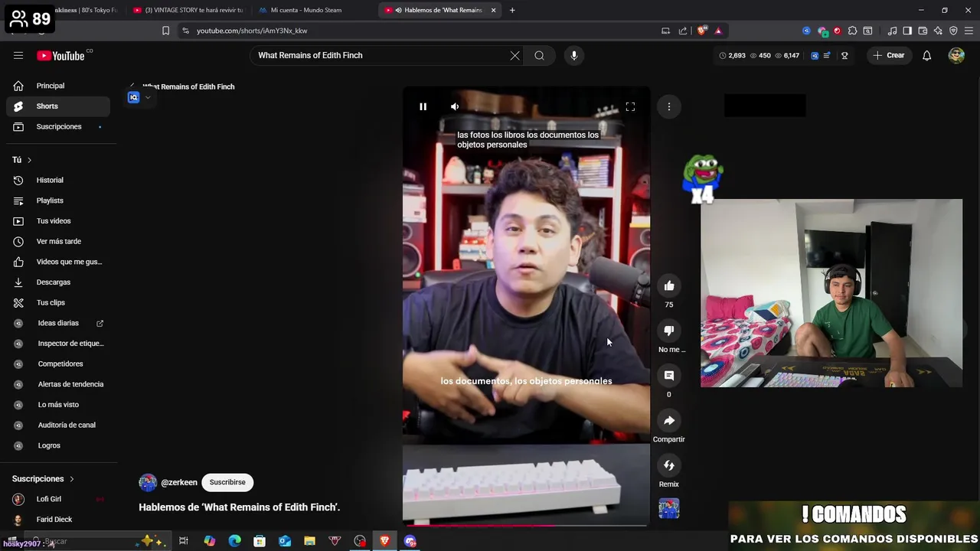Open liked videos (Videos que me gus...)
The height and width of the screenshot is (551, 980).
58,262
